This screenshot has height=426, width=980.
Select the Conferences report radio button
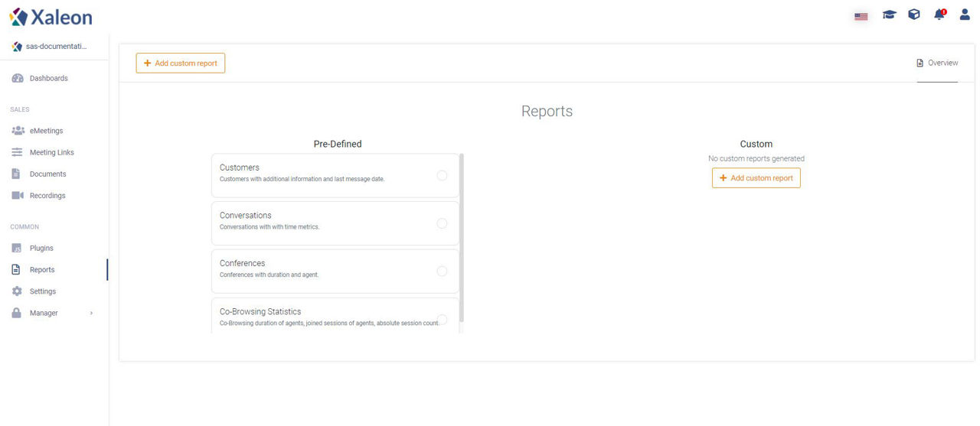pos(442,271)
